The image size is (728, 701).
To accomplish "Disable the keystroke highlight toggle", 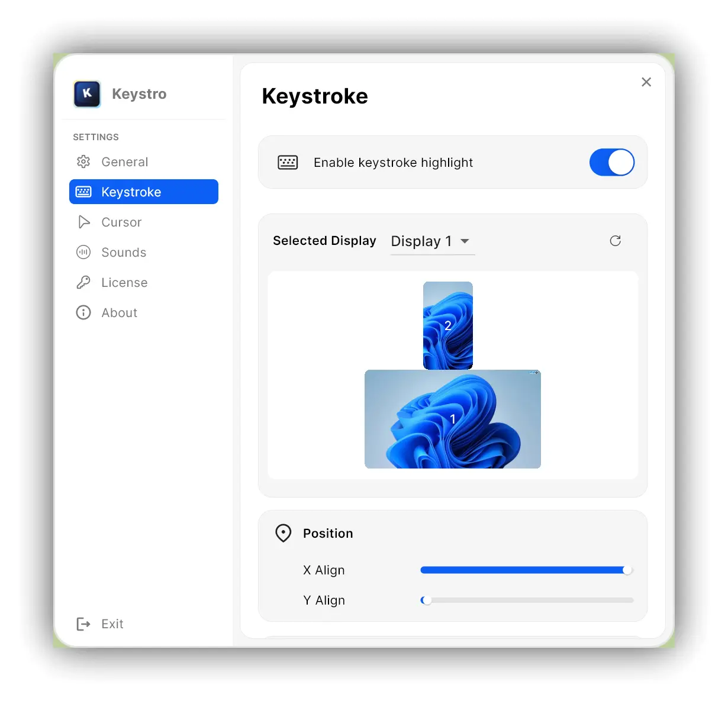I will [612, 162].
